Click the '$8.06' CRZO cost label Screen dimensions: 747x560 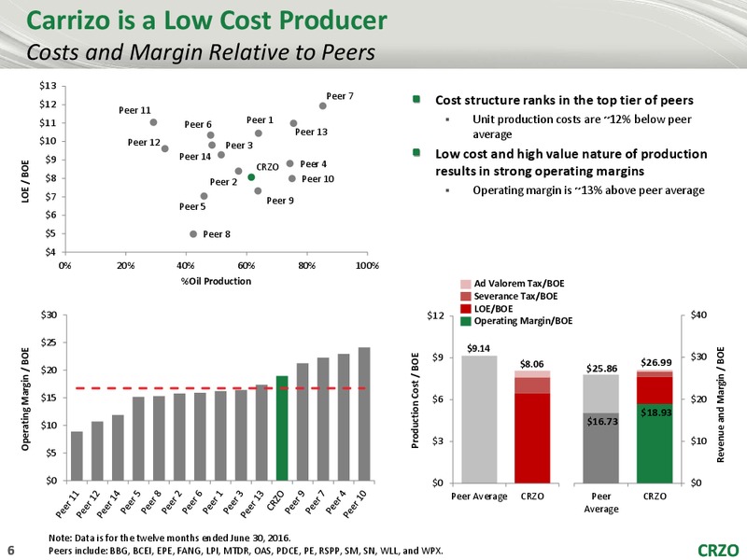tap(531, 364)
